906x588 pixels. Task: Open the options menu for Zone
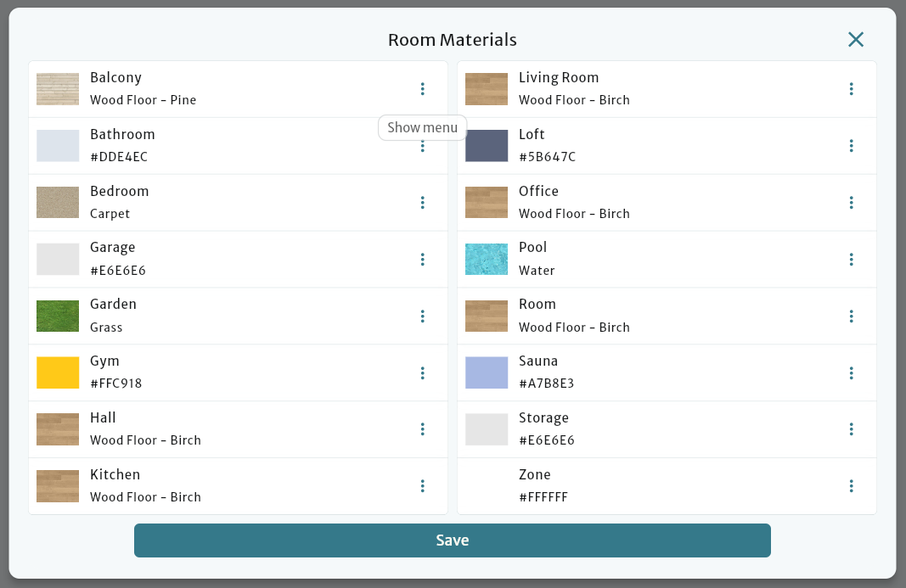click(x=851, y=485)
